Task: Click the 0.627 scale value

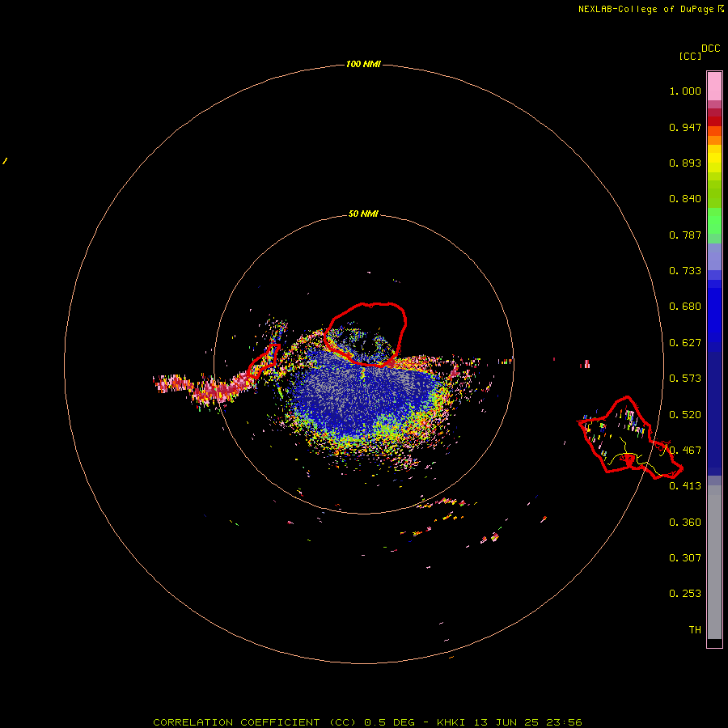Action: (685, 343)
